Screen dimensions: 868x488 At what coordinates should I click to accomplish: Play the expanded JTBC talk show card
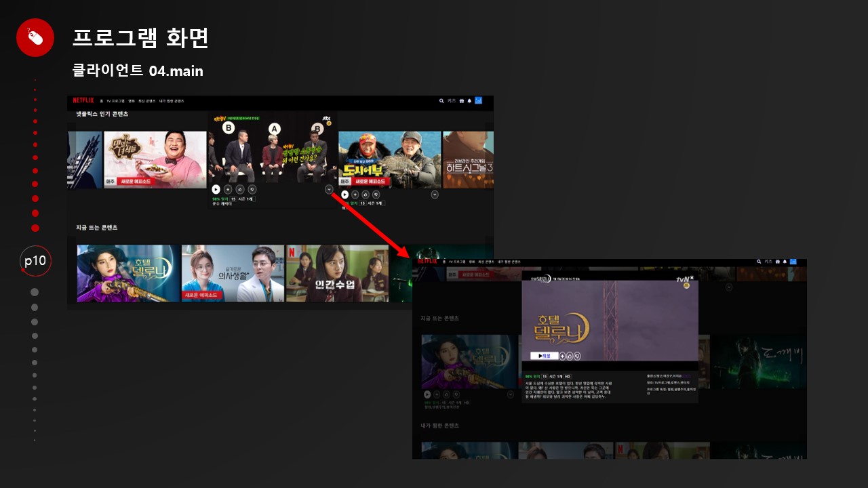[216, 190]
